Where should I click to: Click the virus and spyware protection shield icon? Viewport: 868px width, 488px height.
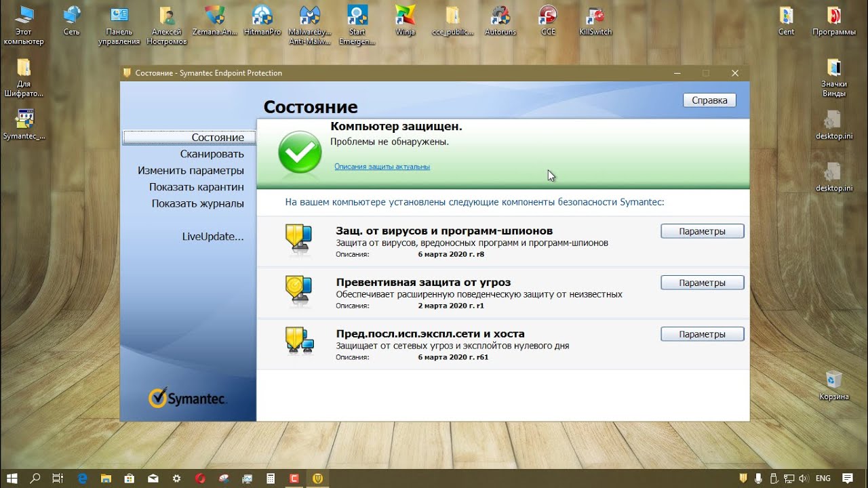click(x=298, y=239)
